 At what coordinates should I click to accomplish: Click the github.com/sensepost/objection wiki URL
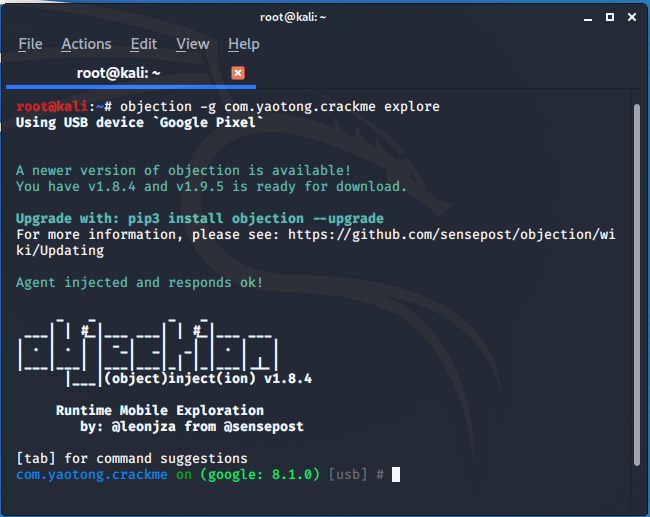(x=316, y=243)
